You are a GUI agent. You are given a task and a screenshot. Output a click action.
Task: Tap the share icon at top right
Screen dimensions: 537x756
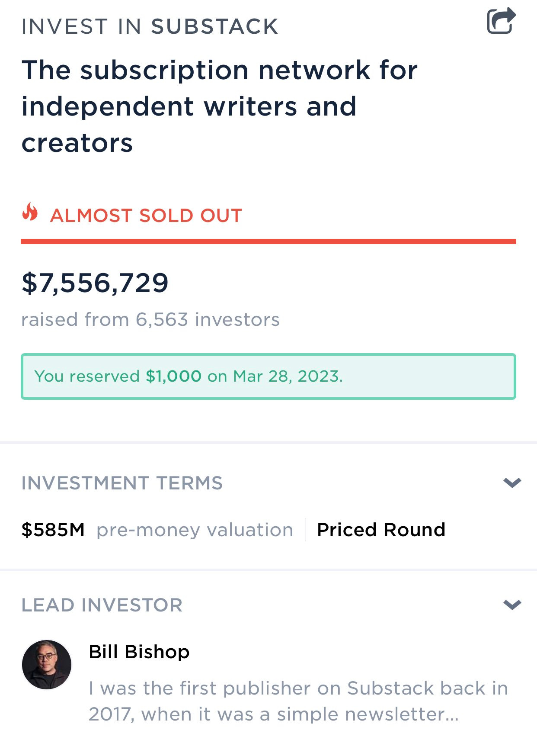502,20
